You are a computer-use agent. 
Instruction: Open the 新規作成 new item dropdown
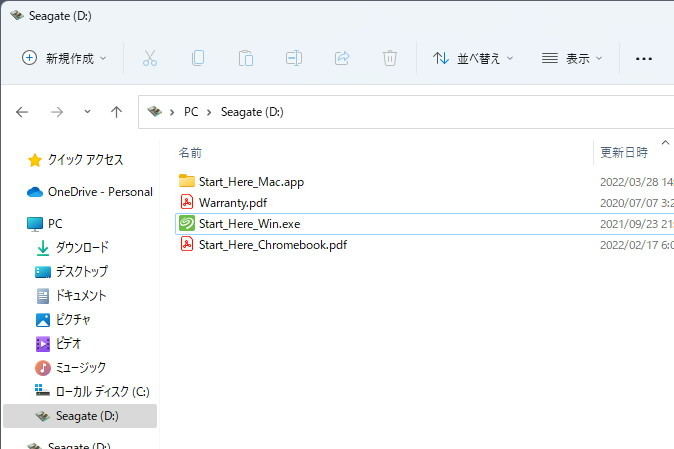[x=64, y=58]
